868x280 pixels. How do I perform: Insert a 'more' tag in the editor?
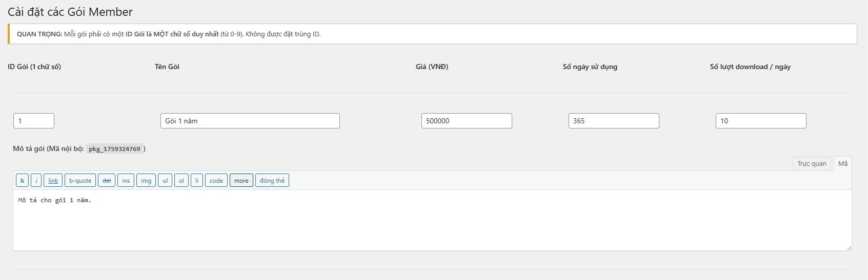tap(241, 181)
